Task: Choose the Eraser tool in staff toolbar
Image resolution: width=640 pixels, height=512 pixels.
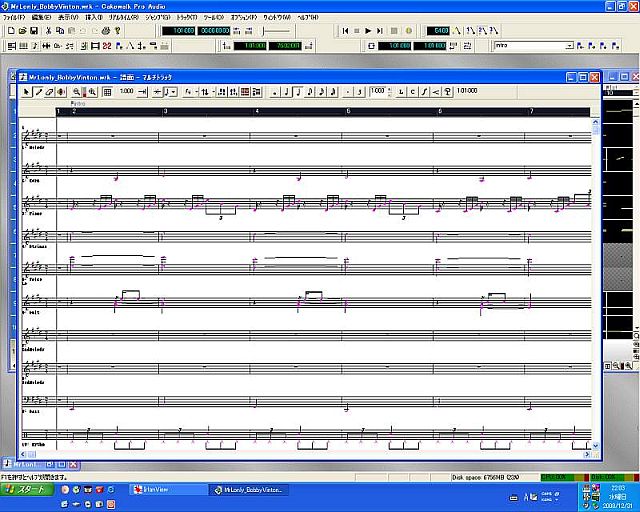Action: [x=49, y=92]
